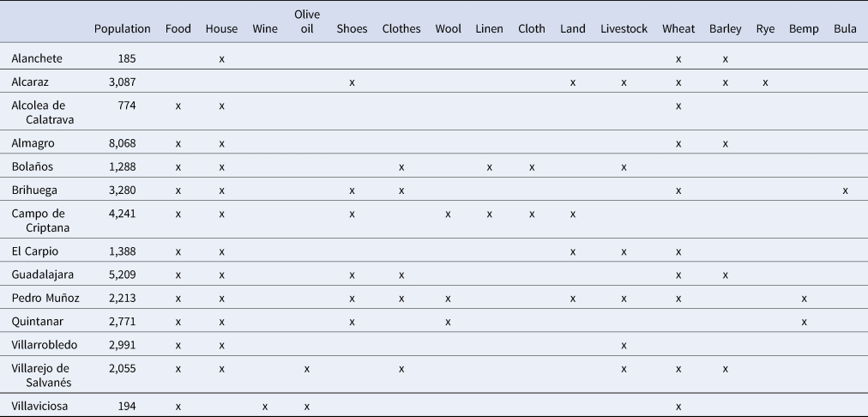Image resolution: width=868 pixels, height=417 pixels.
Task: Select the El Carpio Land x mark
Action: coord(572,251)
